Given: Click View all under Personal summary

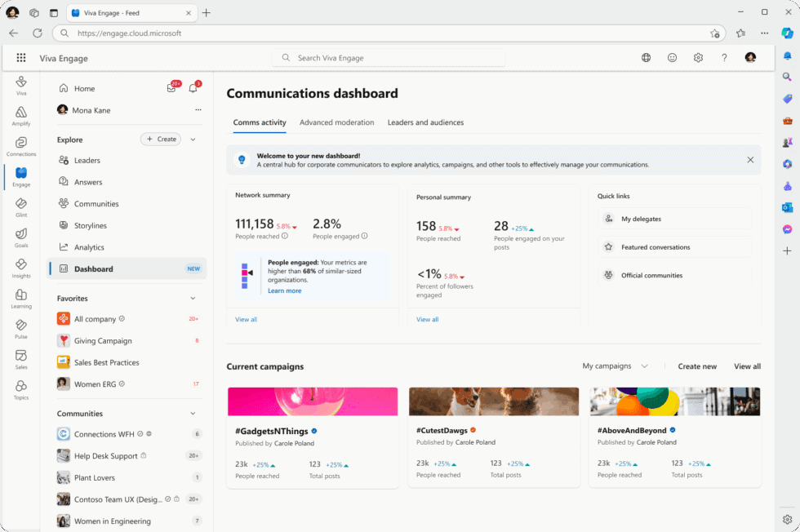Looking at the screenshot, I should [427, 319].
